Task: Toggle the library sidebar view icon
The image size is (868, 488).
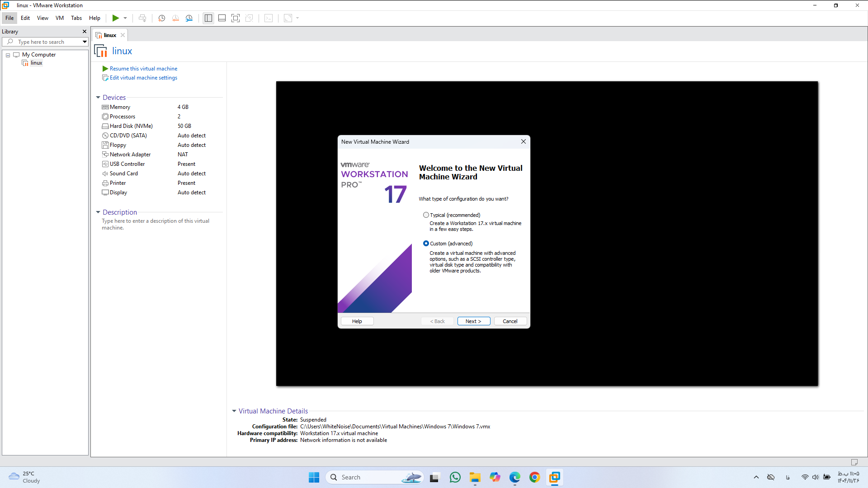Action: point(208,18)
